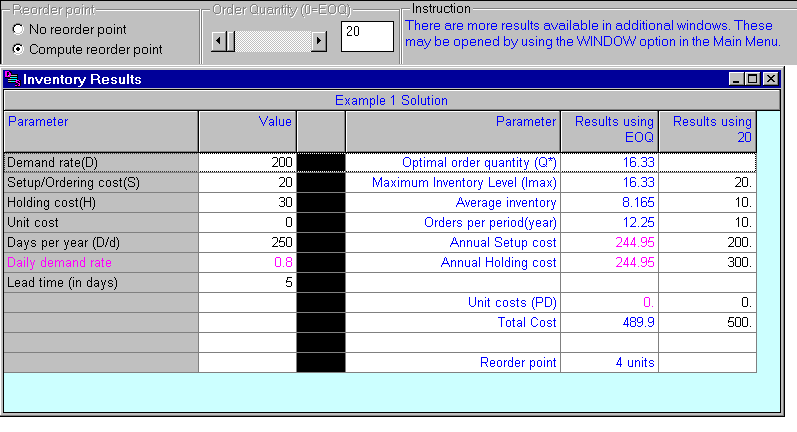The width and height of the screenshot is (797, 432).
Task: Select the Setup/Ordering cost value cell
Action: pyautogui.click(x=247, y=182)
